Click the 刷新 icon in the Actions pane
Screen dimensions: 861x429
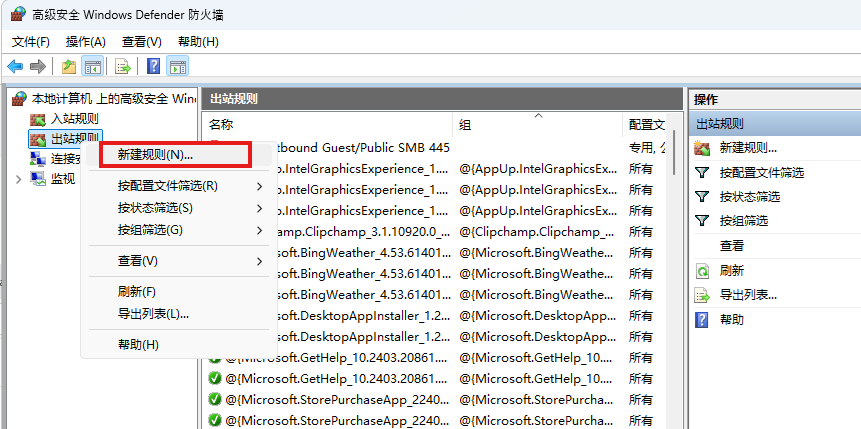[x=702, y=271]
